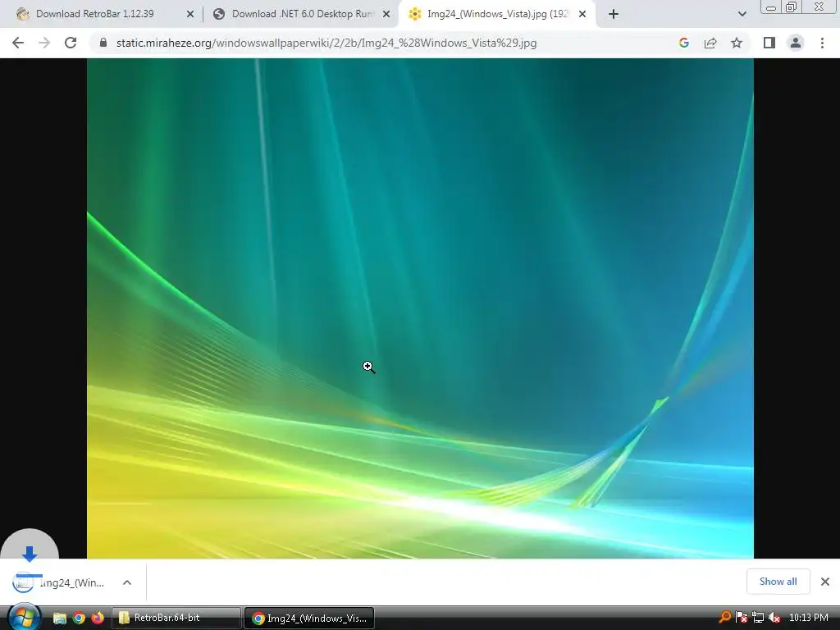Open the network tray icon
The width and height of the screenshot is (840, 630).
(x=757, y=618)
